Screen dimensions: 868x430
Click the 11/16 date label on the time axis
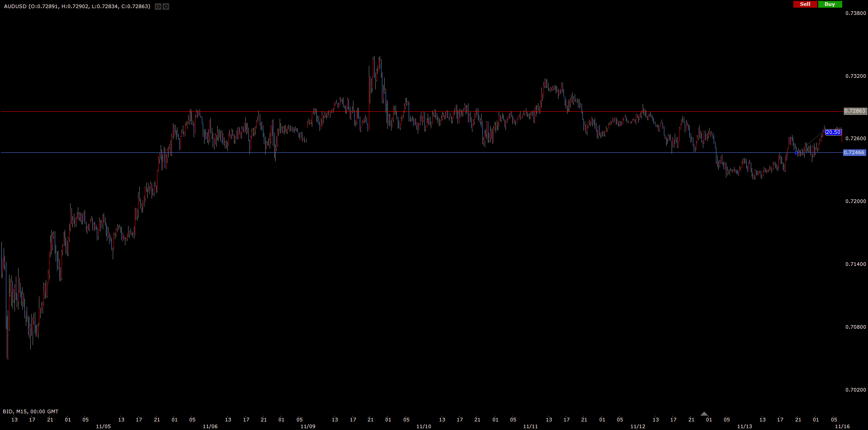(x=842, y=426)
